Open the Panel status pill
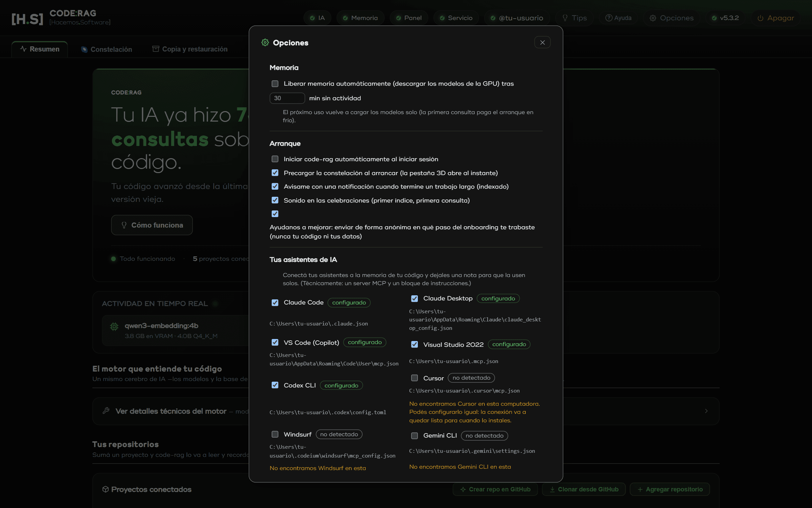Viewport: 812px width, 508px height. click(x=409, y=18)
